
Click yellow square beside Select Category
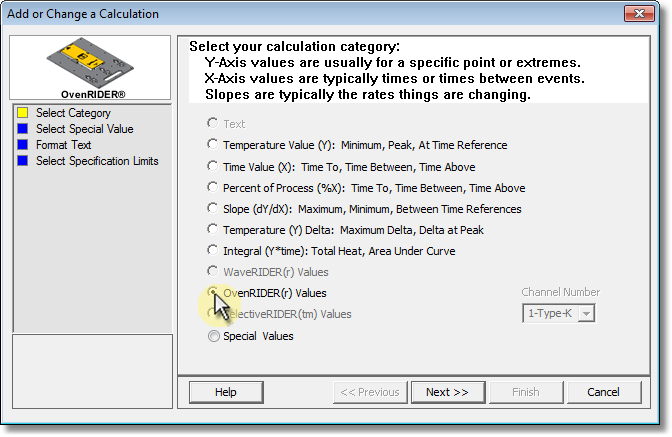(x=22, y=113)
